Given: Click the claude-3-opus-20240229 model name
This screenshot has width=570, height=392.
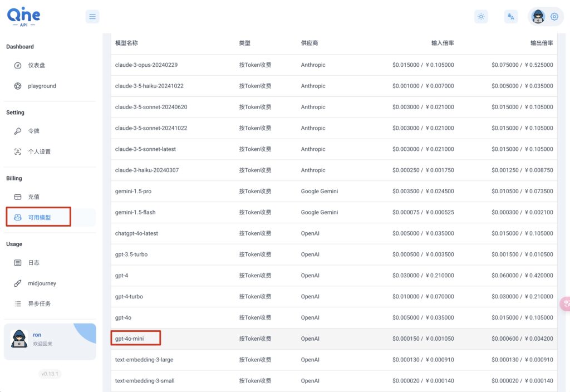Looking at the screenshot, I should tap(146, 65).
